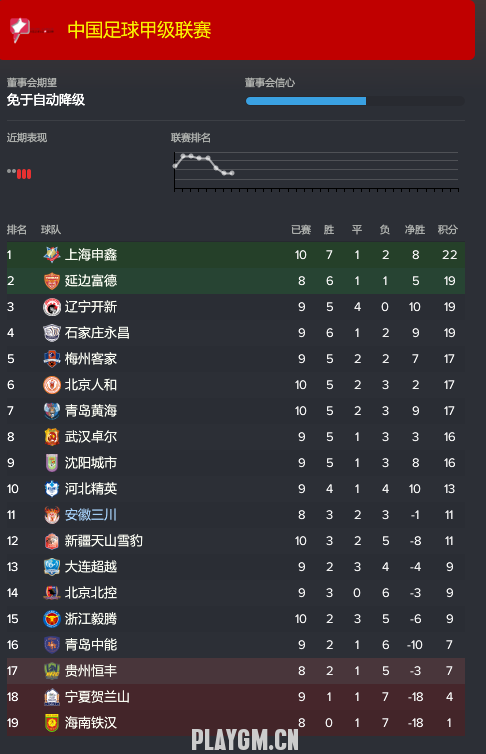
Task: Click the league logo in red header
Action: [x=20, y=30]
